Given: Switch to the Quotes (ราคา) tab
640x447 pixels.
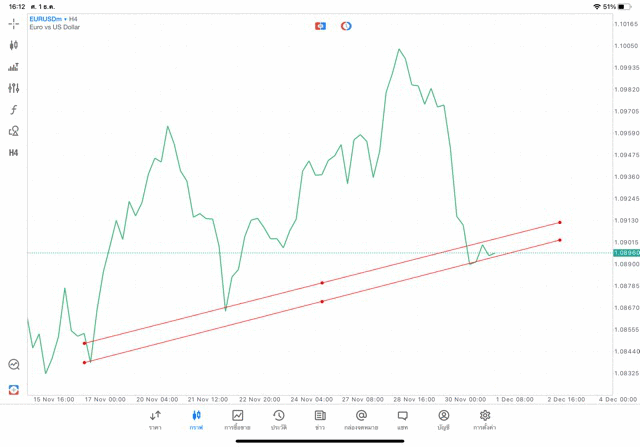Looking at the screenshot, I should (155, 420).
